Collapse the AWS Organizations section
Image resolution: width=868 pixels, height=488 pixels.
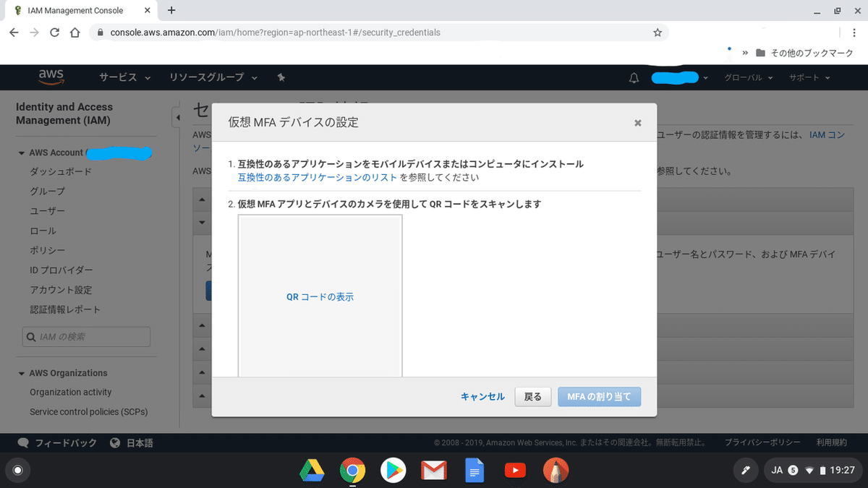pyautogui.click(x=20, y=373)
